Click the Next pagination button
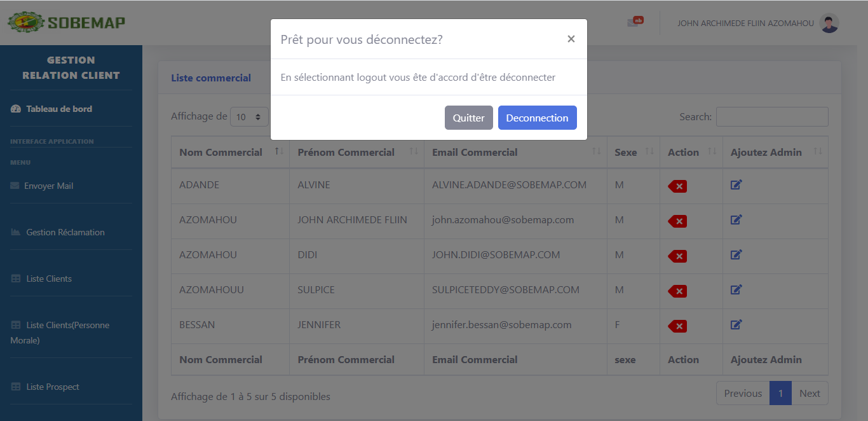This screenshot has height=421, width=868. [810, 394]
